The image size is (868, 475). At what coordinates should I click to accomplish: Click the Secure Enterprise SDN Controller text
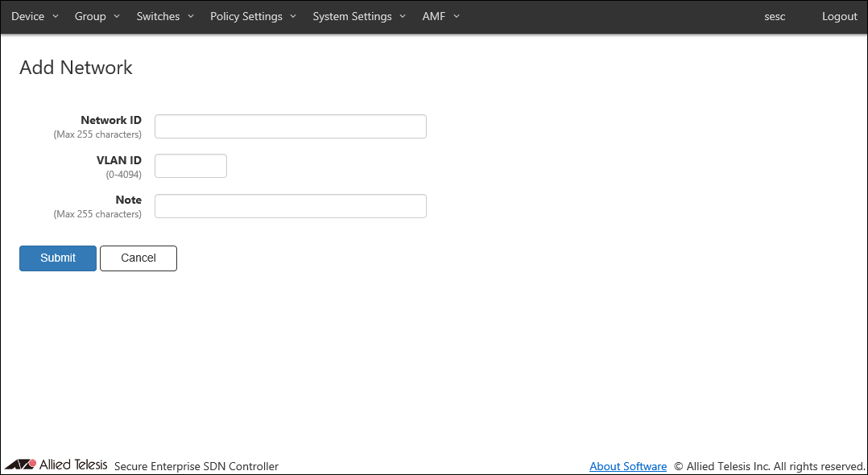(196, 466)
